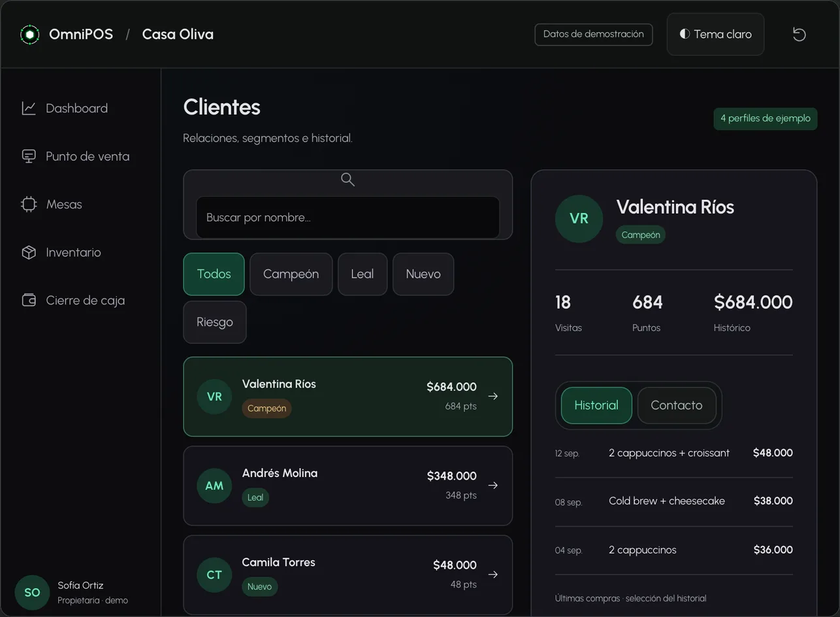The width and height of the screenshot is (840, 617).
Task: Click the Sofía Ortiz profile name
Action: 80,585
